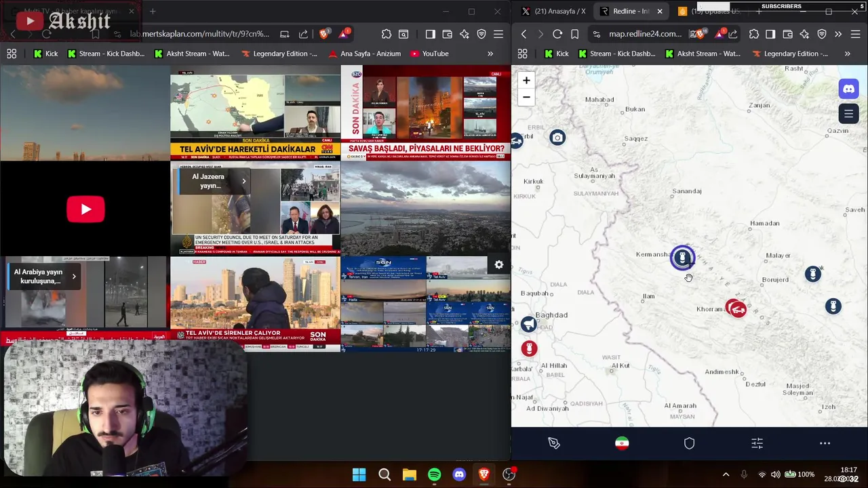Viewport: 868px width, 488px height.
Task: Open Leo AI in the MultiTV window
Action: (465, 34)
